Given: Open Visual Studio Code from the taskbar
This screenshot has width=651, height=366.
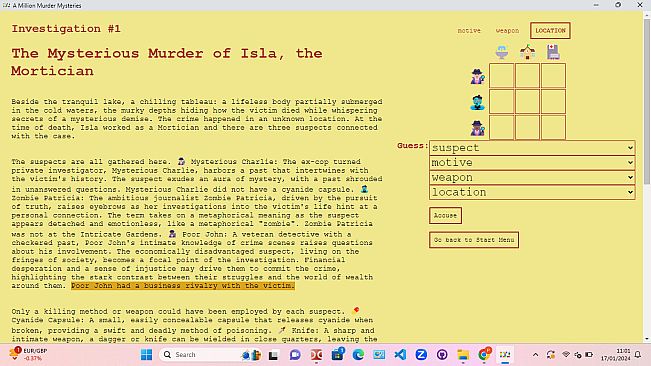Looking at the screenshot, I should point(400,355).
